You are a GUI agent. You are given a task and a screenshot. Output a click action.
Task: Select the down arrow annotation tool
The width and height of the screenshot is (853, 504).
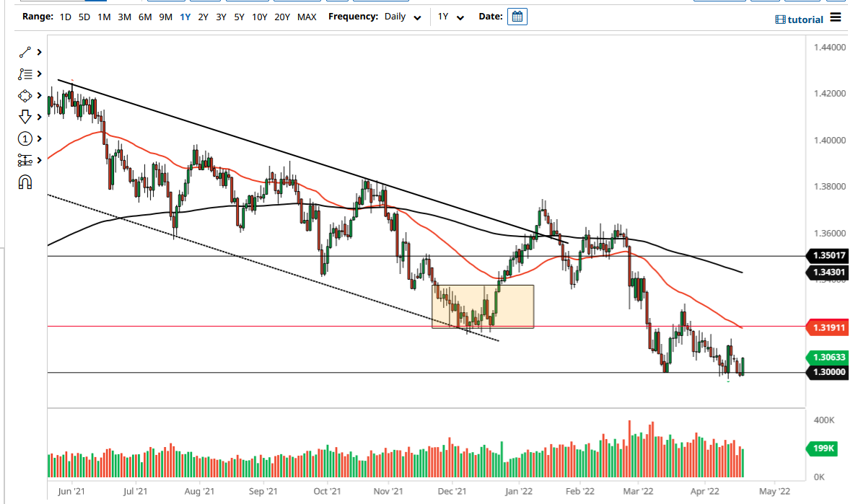(24, 117)
